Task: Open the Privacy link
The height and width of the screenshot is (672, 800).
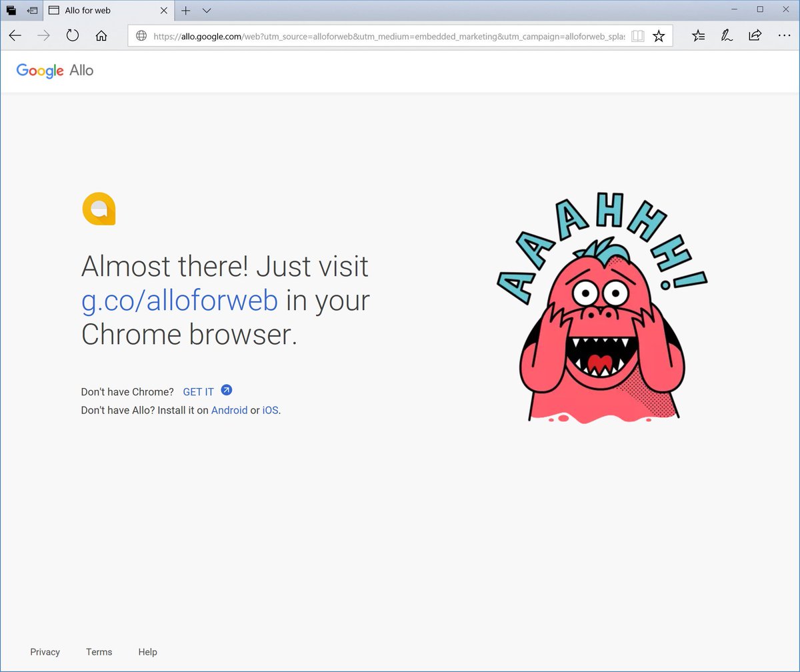Action: pos(45,652)
